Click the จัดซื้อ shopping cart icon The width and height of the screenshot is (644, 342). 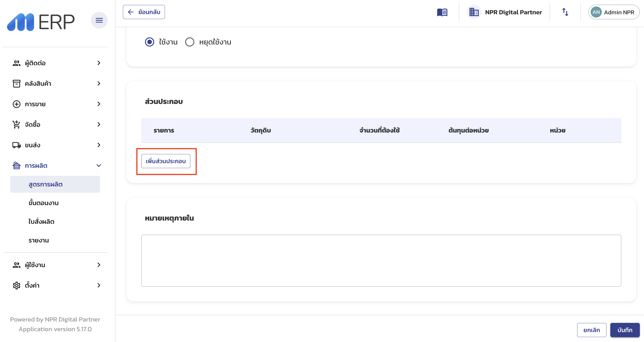point(16,124)
